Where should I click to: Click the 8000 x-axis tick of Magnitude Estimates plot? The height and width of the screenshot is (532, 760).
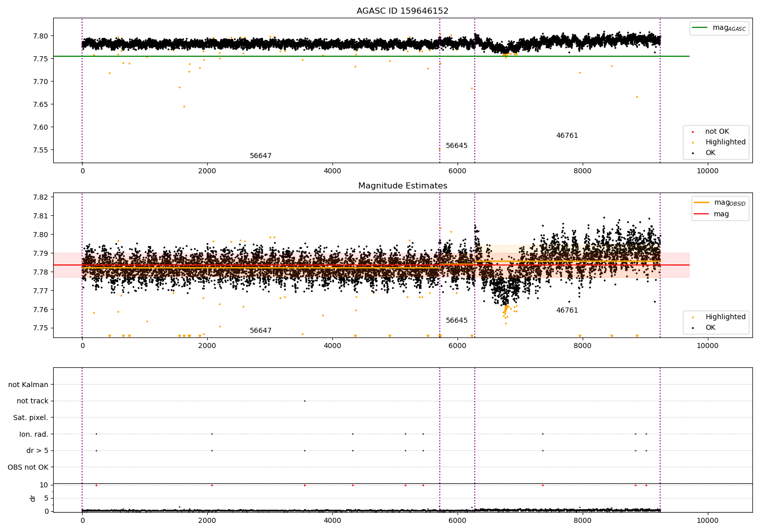583,346
